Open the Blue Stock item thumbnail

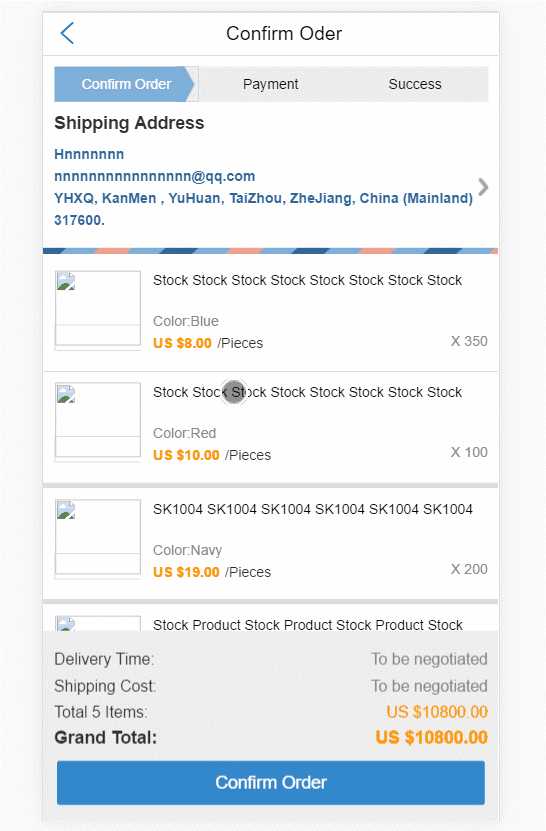coord(98,311)
